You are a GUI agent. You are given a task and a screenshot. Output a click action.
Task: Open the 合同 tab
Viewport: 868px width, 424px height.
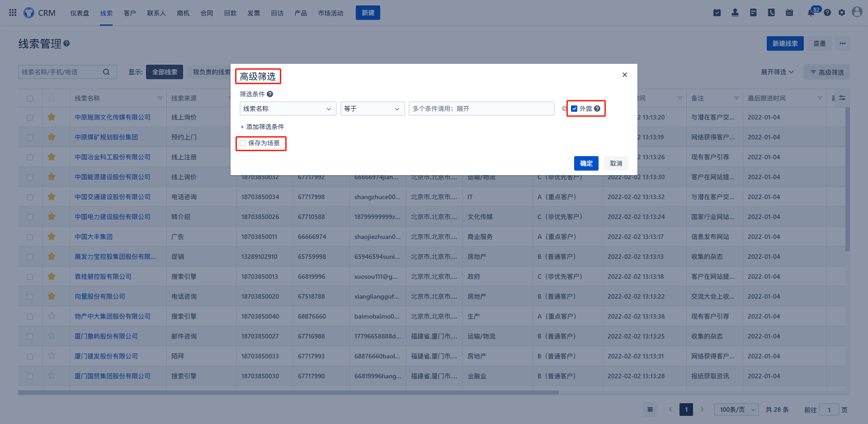coord(207,13)
